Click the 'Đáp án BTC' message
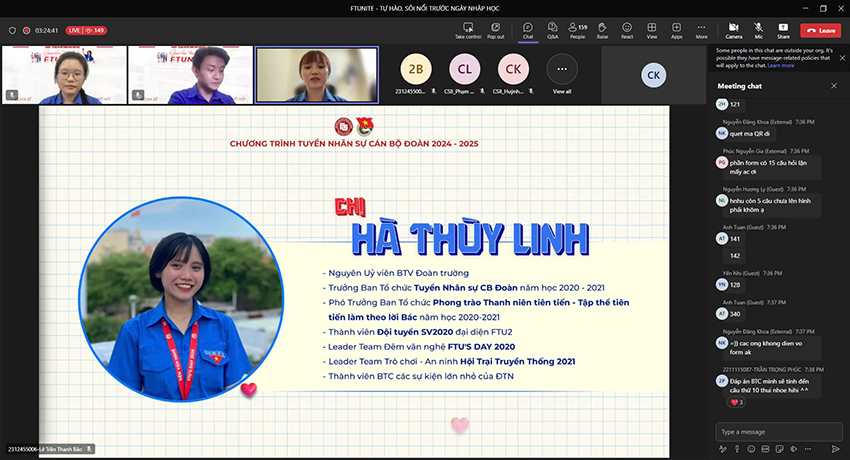 coord(774,386)
